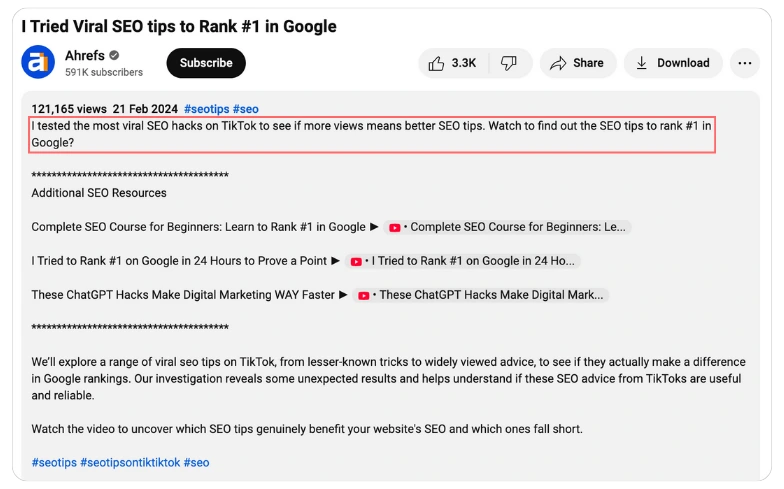Screen dimensions: 784x489
Task: Download the video
Action: [x=673, y=63]
